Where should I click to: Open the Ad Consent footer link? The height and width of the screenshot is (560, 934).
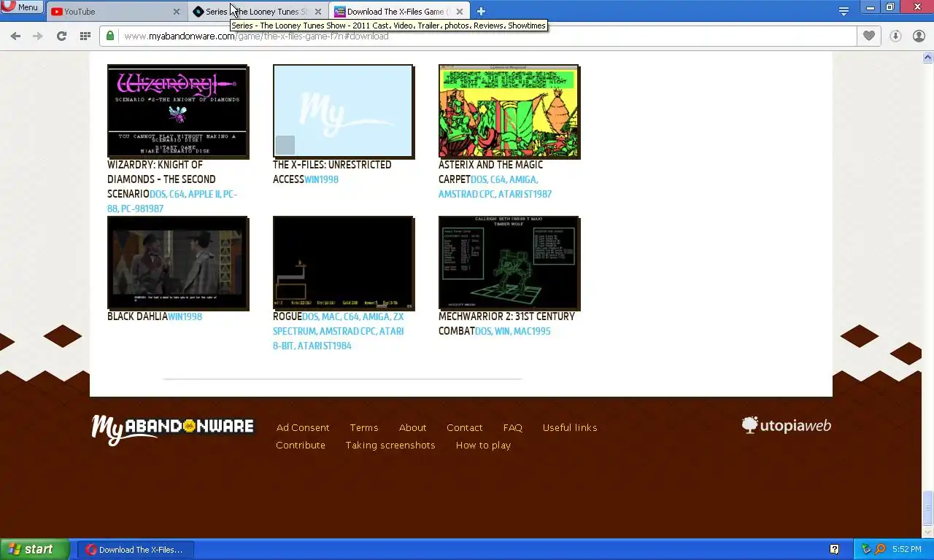point(303,427)
